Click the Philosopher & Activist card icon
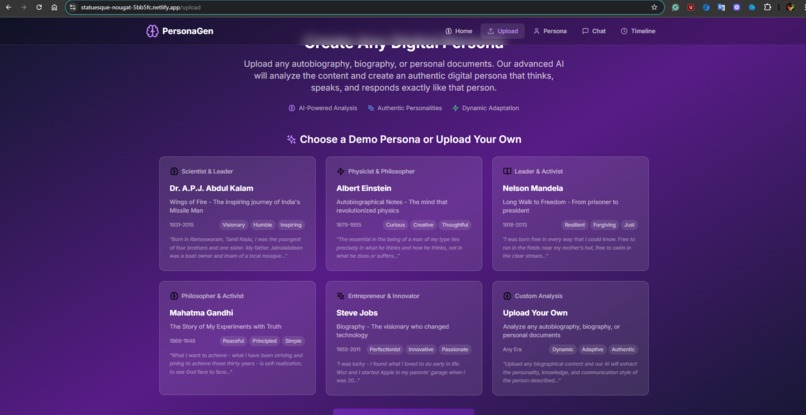The image size is (806, 415). 174,296
